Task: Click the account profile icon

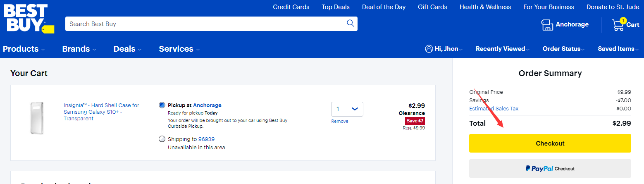Action: [x=429, y=49]
